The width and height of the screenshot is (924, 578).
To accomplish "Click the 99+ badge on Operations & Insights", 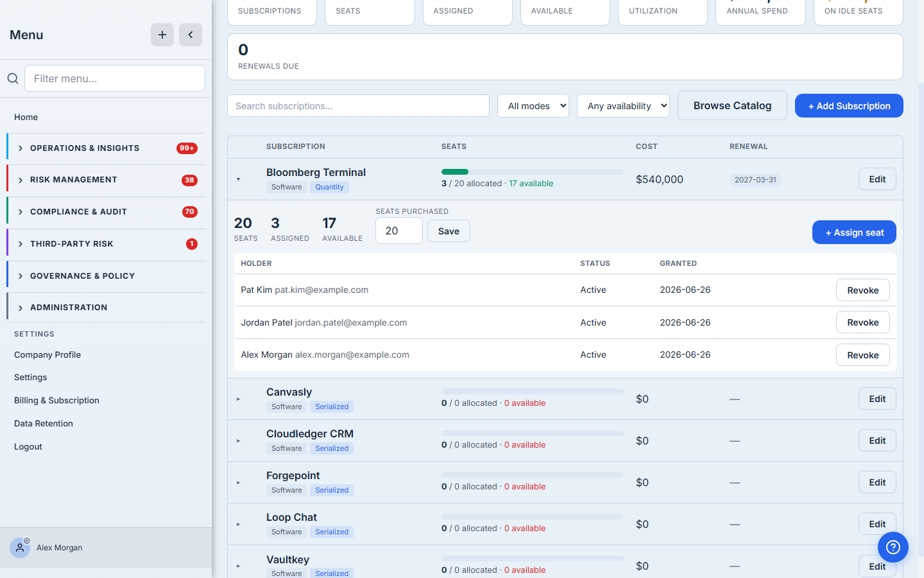I will pyautogui.click(x=187, y=148).
